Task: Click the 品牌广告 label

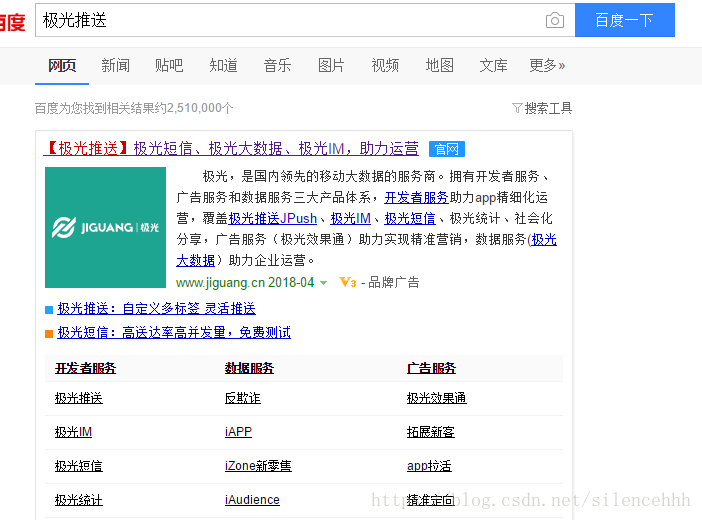Action: (394, 283)
